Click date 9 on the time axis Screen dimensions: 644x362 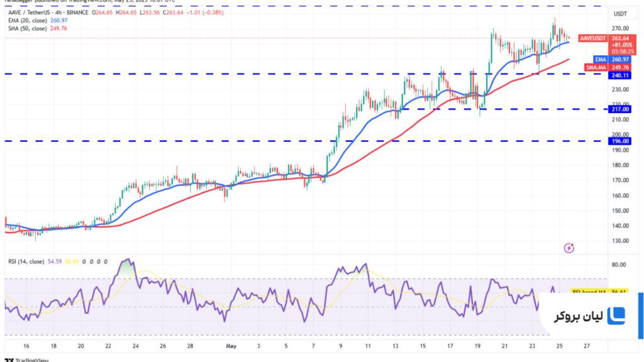(x=340, y=346)
